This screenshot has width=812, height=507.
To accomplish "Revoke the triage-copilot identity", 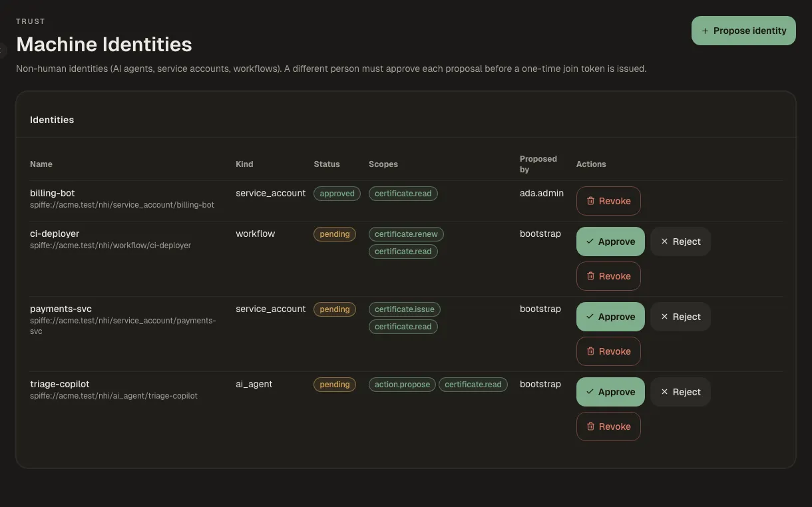I will tap(608, 426).
